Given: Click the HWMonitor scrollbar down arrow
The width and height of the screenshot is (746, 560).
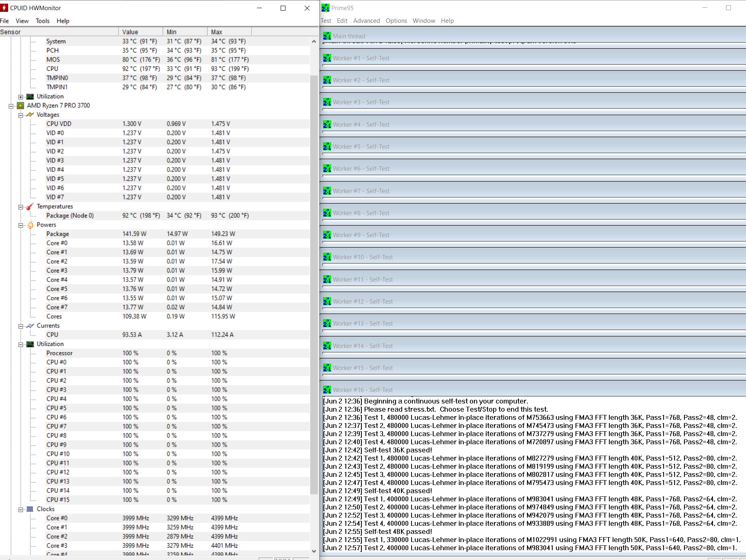Looking at the screenshot, I should [x=314, y=551].
